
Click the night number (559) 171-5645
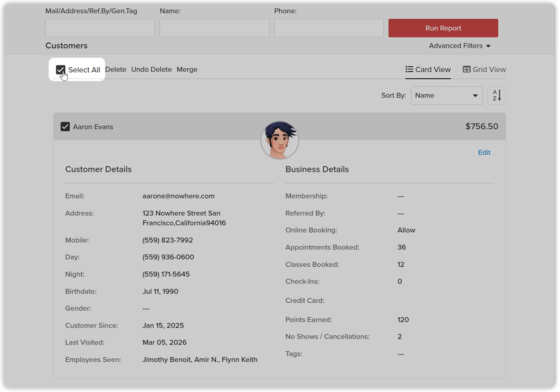(x=166, y=274)
